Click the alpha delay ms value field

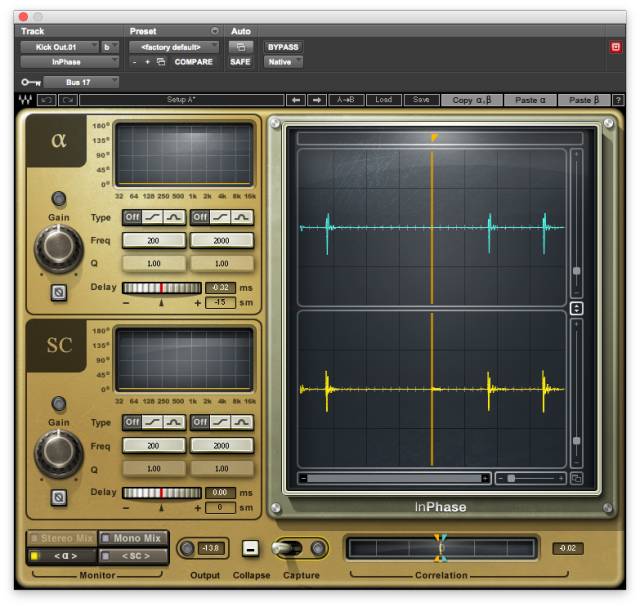[220, 288]
